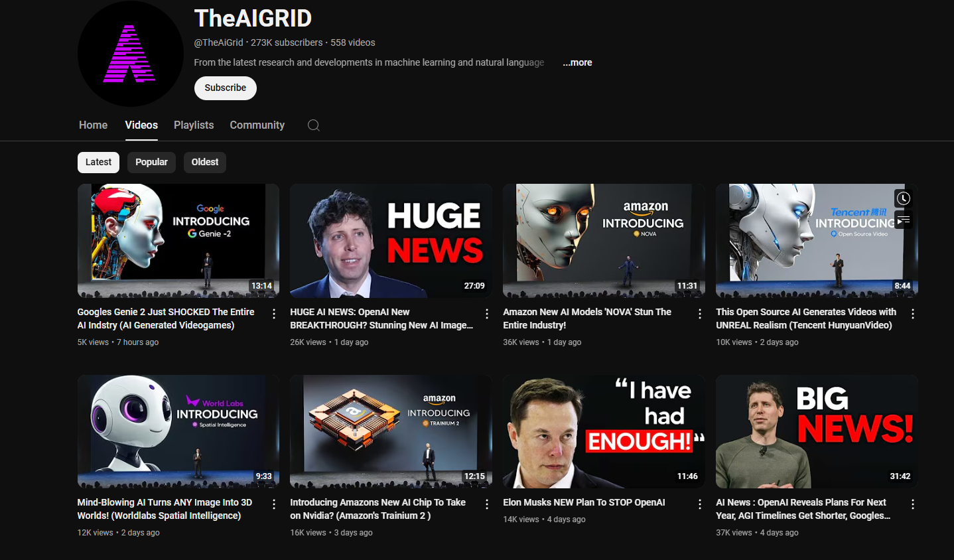Open Googles Genie 2 video thumbnail
Viewport: 954px width, 560px height.
click(178, 240)
